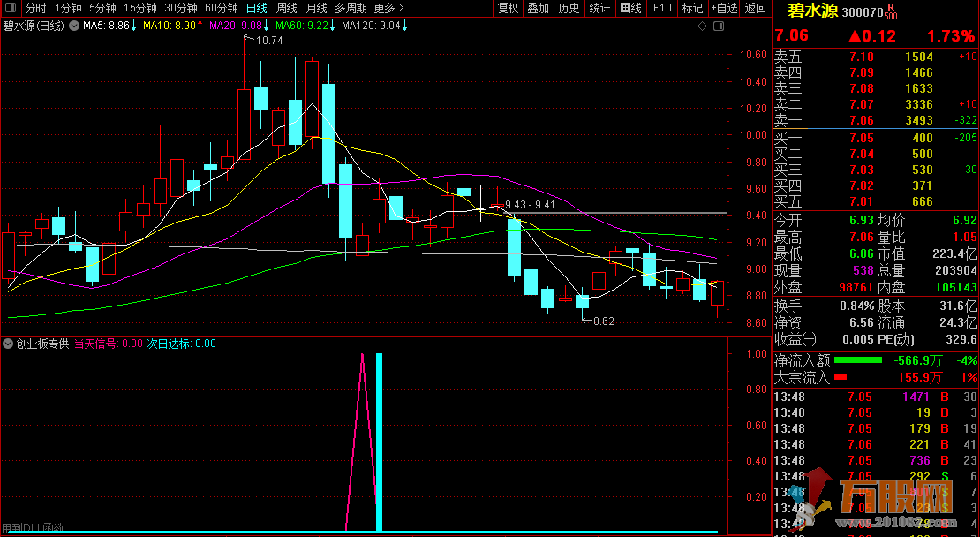This screenshot has height=537, width=980.
Task: Click the 9.43 - 9.41 gap label
Action: [530, 204]
